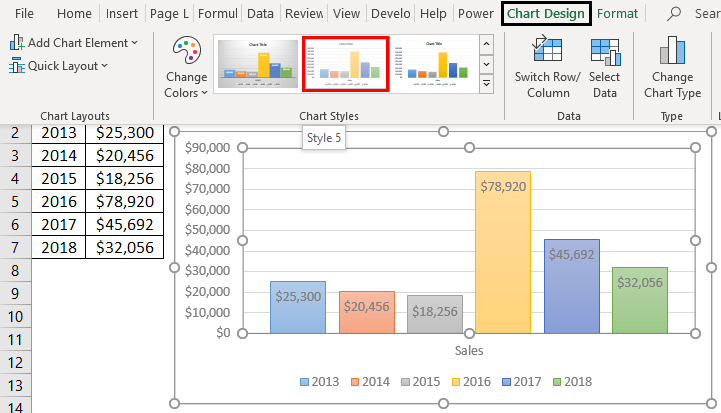Open the Insert ribbon tab

(x=122, y=14)
